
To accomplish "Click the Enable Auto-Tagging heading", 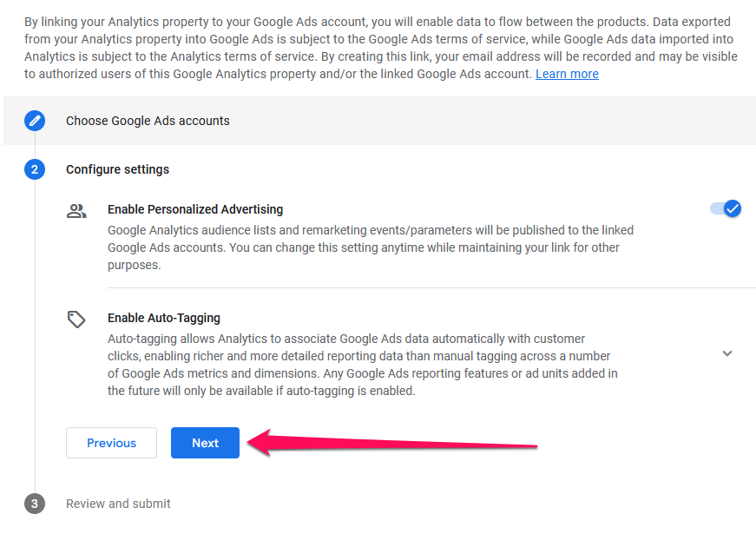I will tap(164, 318).
